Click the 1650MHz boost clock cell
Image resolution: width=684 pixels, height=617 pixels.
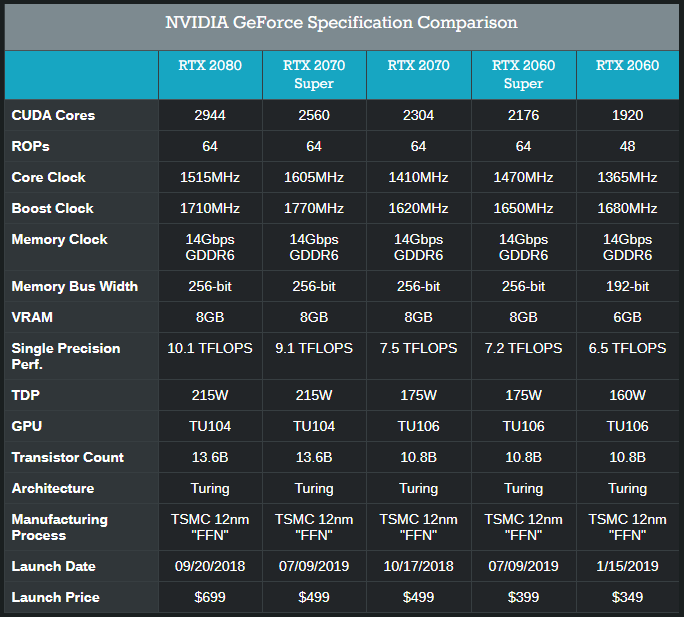[523, 208]
